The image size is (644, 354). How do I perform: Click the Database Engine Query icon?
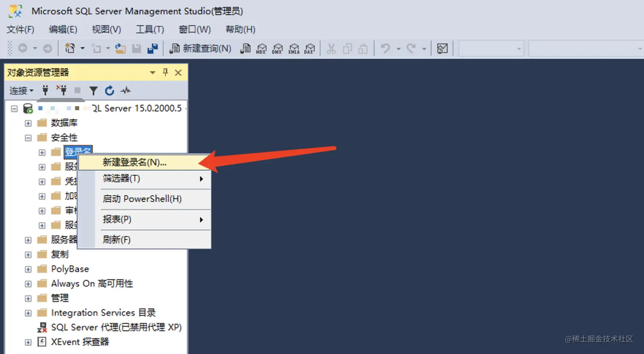245,49
